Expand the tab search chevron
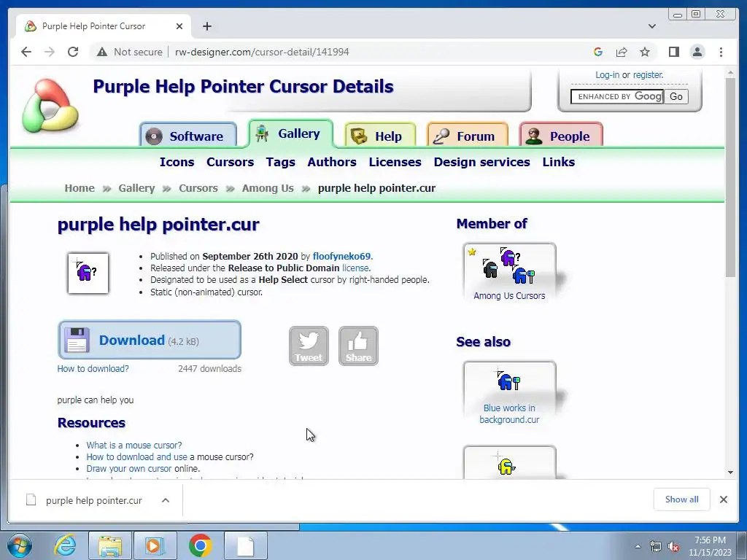The width and height of the screenshot is (747, 560). click(x=652, y=26)
